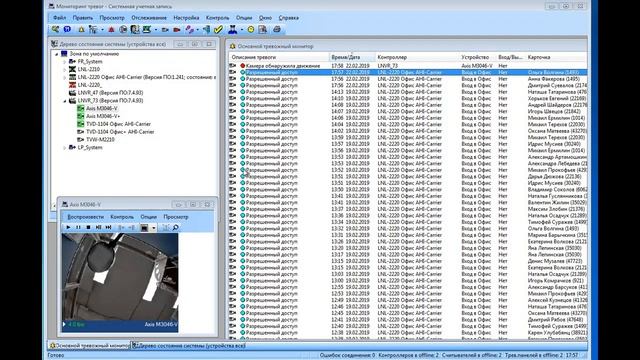The height and width of the screenshot is (360, 640).
Task: Click the blue door toolbar icon
Action: click(207, 29)
